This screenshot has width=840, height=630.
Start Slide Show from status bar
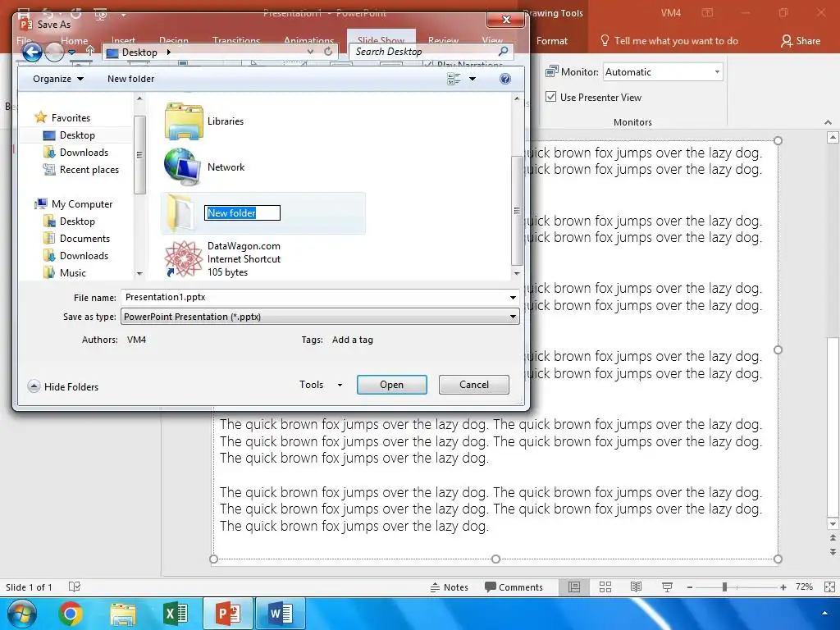click(667, 587)
